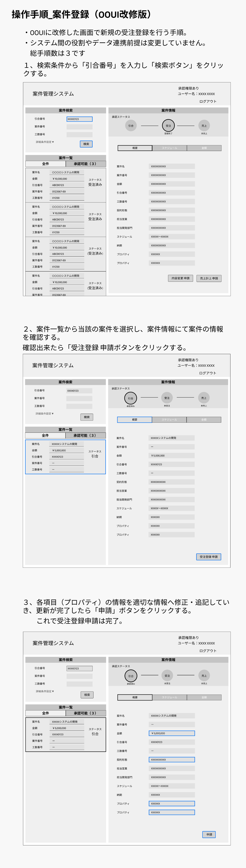The width and height of the screenshot is (246, 868).
Task: Select the blue-outlined project card in step 2
Action: pyautogui.click(x=66, y=457)
